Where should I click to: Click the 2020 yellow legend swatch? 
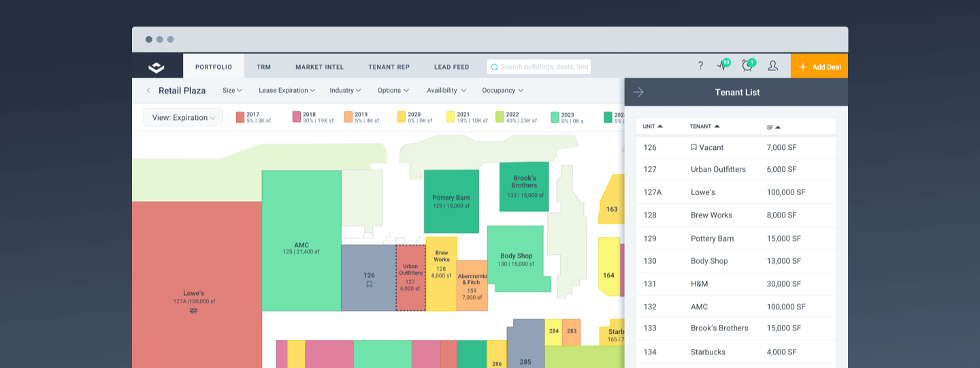(402, 117)
